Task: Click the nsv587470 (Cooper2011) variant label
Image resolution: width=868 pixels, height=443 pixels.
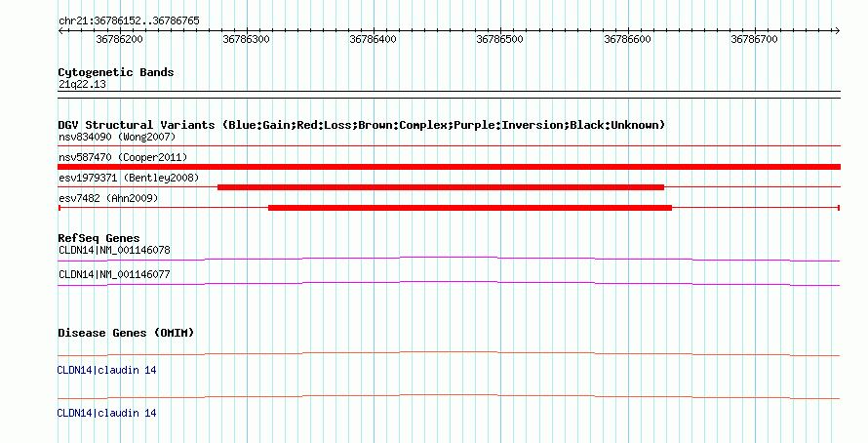Action: click(123, 157)
